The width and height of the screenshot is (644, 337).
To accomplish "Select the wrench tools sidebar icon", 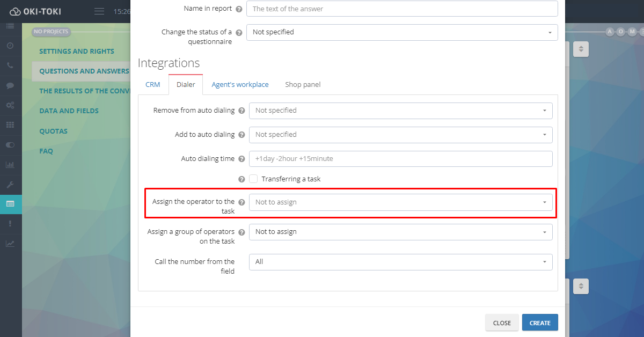I will click(10, 185).
